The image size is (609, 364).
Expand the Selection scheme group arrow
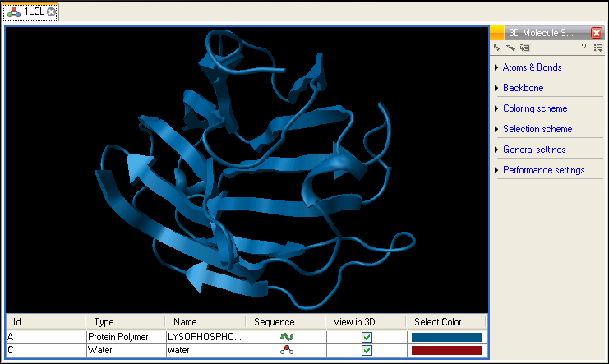496,129
